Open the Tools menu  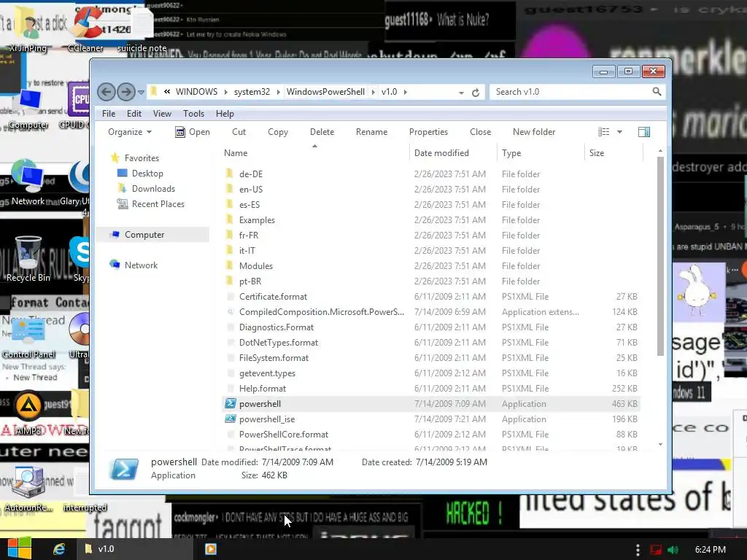tap(193, 114)
